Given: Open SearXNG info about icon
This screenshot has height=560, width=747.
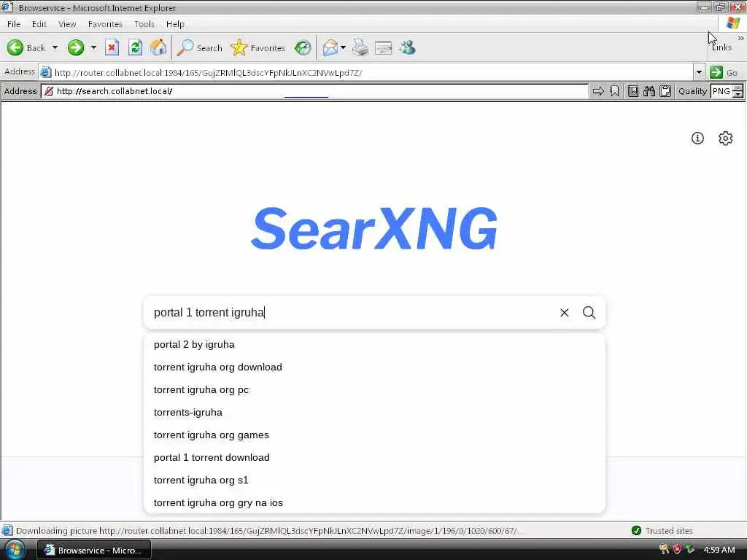Looking at the screenshot, I should click(x=697, y=138).
